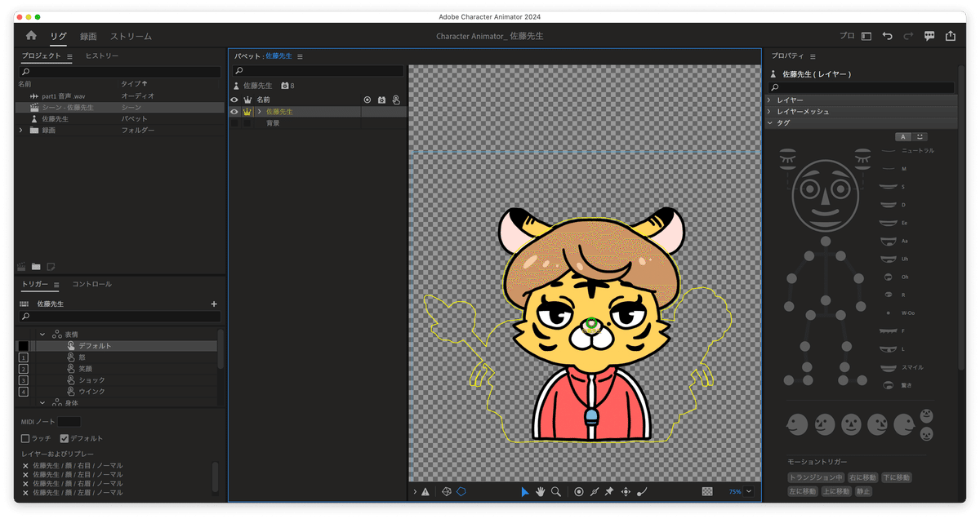
Task: Go to the Home screen icon
Action: pos(31,35)
